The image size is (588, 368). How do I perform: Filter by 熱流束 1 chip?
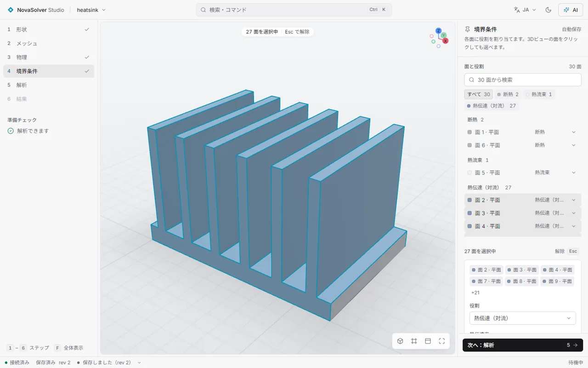click(539, 94)
